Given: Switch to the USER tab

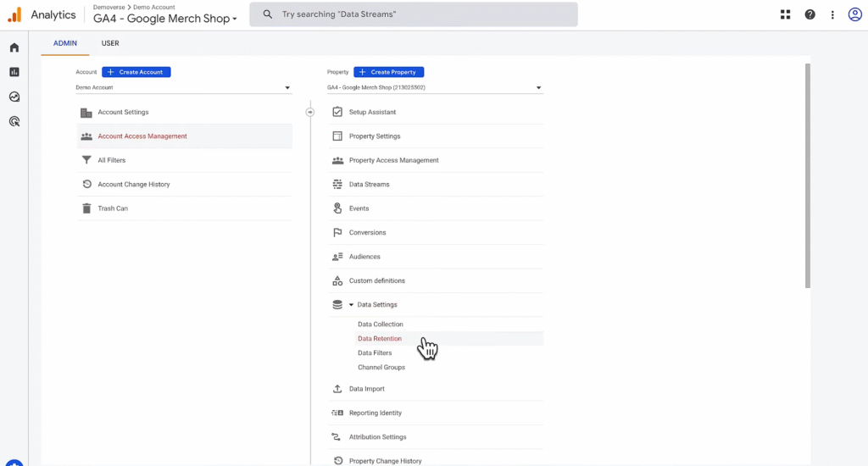Looking at the screenshot, I should point(110,43).
